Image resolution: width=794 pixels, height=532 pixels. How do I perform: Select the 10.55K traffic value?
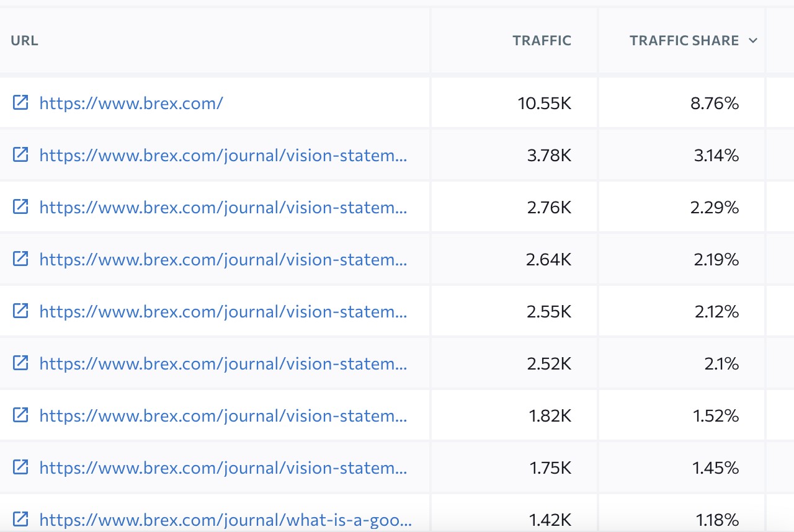click(545, 103)
